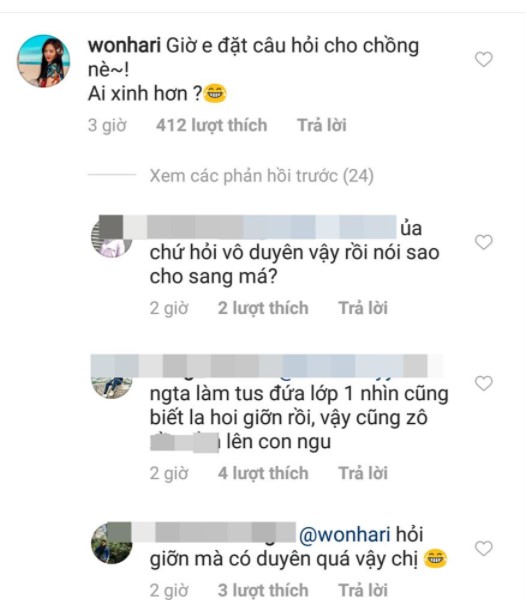View '412 lượt thích' on wonhari's comment
The width and height of the screenshot is (527, 600).
tap(211, 126)
